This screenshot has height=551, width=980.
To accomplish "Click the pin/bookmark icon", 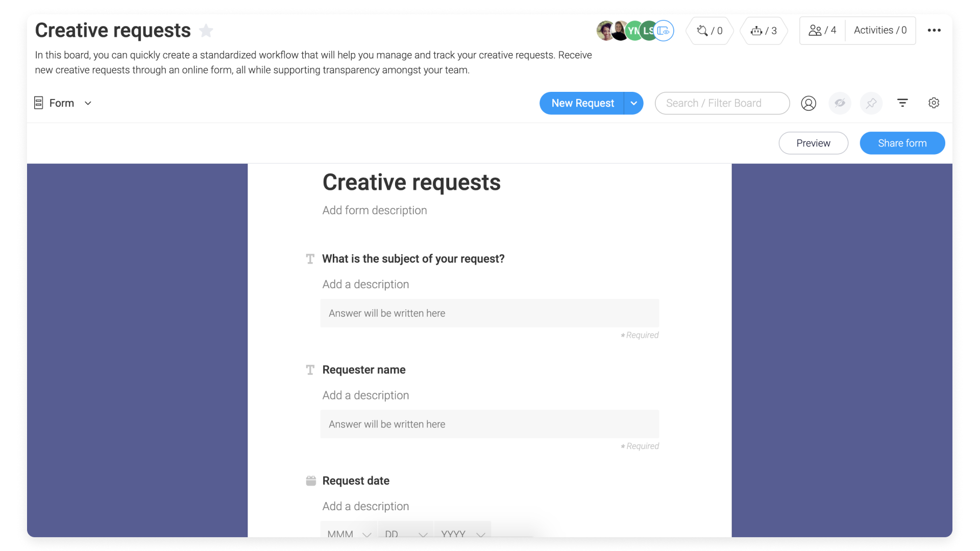I will (871, 103).
